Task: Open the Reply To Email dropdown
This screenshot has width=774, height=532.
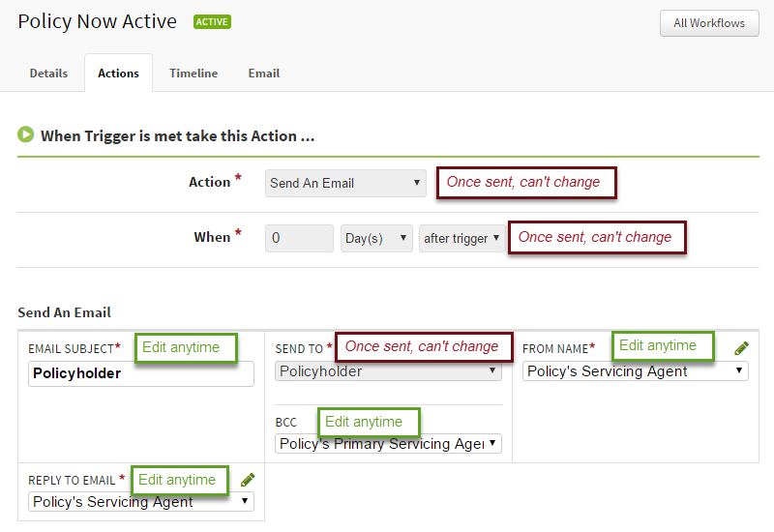Action: point(141,501)
